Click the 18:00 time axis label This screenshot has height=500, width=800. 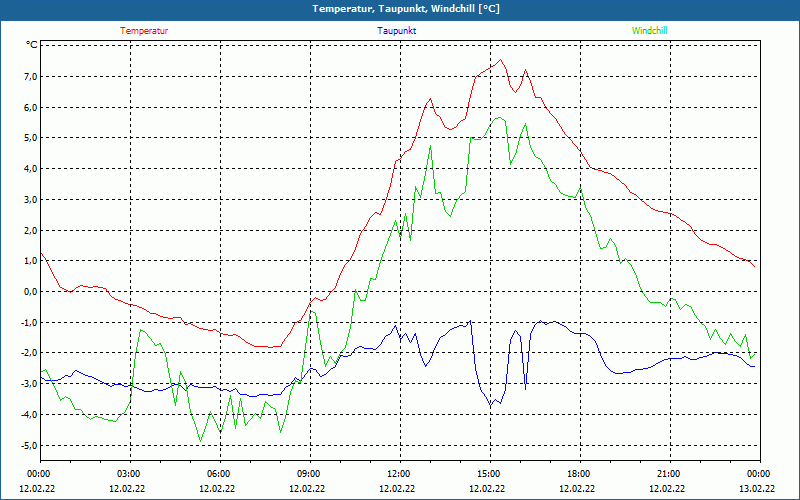point(580,474)
